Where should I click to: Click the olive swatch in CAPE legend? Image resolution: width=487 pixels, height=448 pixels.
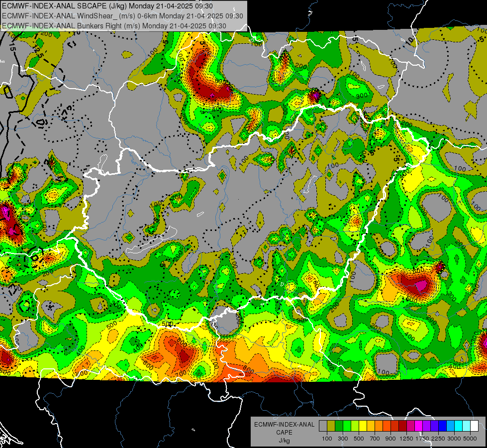[x=331, y=426]
